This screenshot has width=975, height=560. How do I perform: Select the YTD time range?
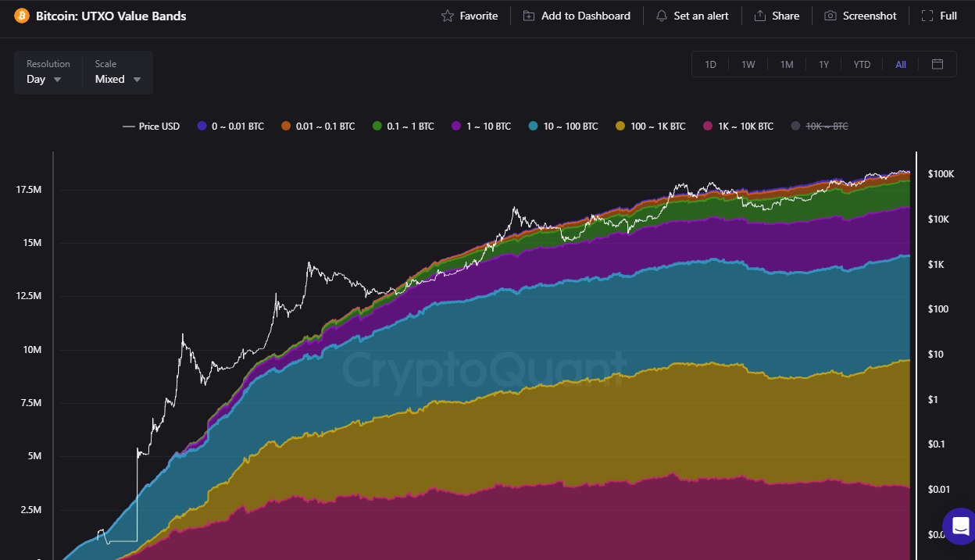click(x=862, y=64)
